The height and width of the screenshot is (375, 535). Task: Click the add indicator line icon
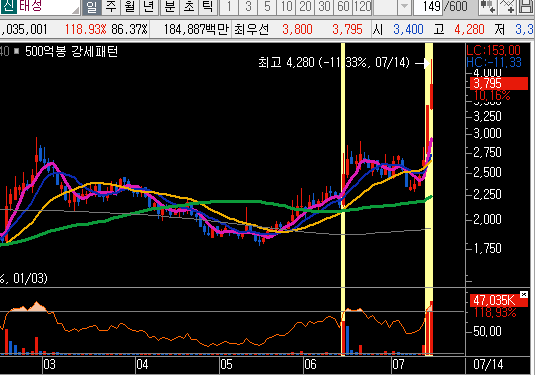[x=507, y=7]
